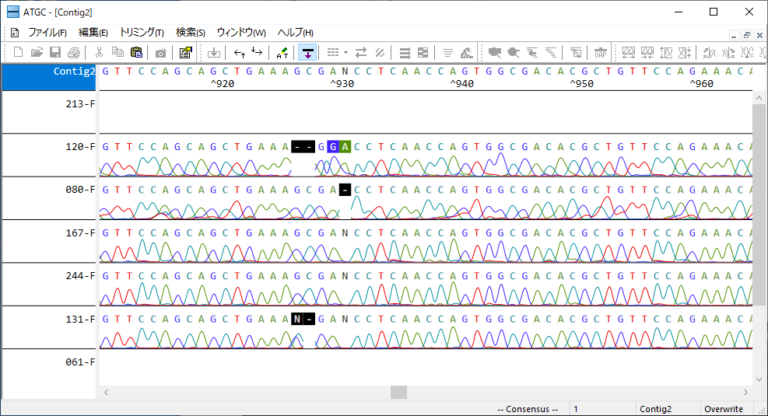Click the GAP toolbar icon

click(x=600, y=52)
